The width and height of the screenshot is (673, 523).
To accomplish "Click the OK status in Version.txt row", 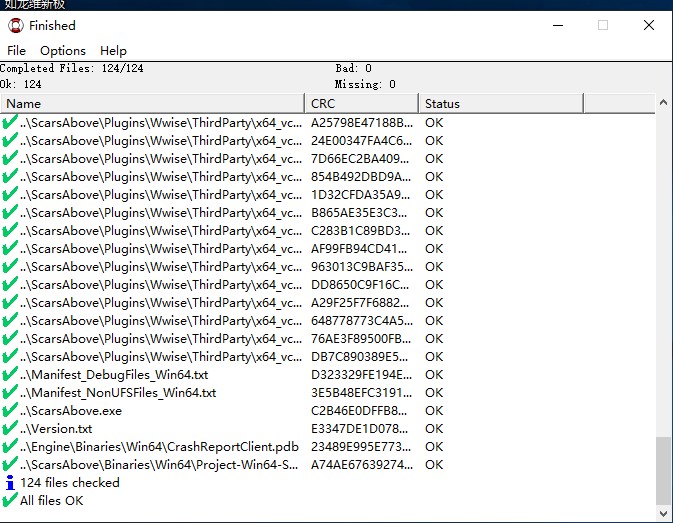I will click(434, 429).
